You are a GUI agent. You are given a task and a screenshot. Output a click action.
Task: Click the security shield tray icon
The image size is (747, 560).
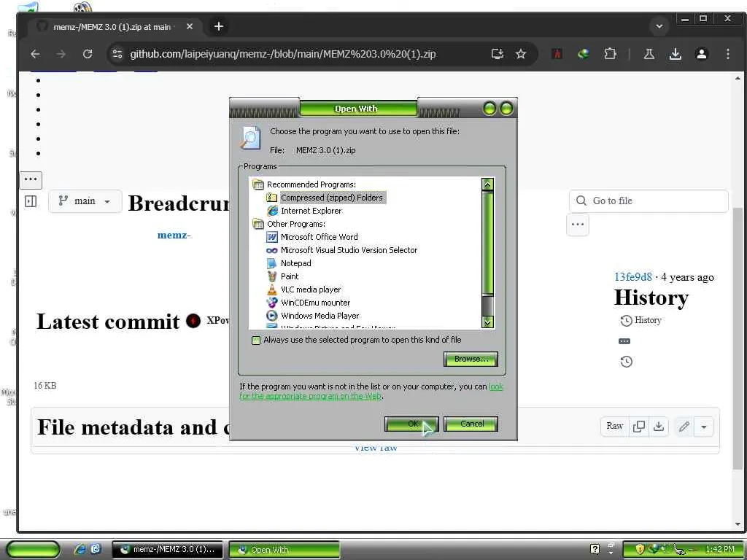click(639, 549)
